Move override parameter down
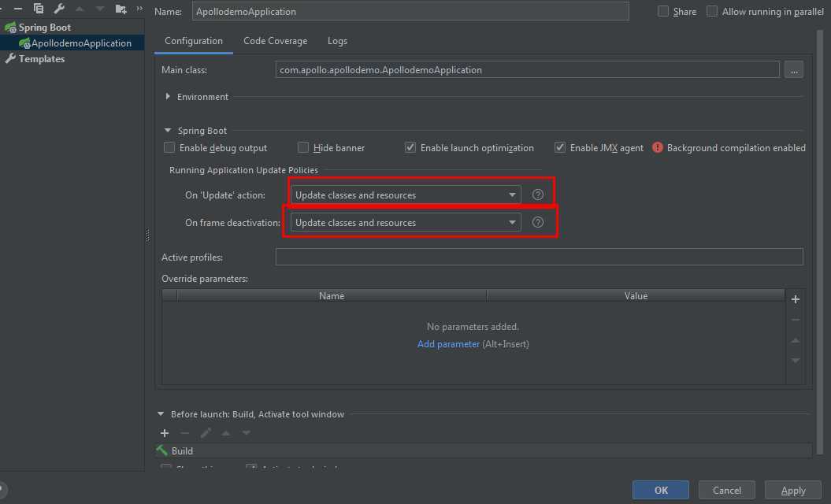 [x=795, y=361]
